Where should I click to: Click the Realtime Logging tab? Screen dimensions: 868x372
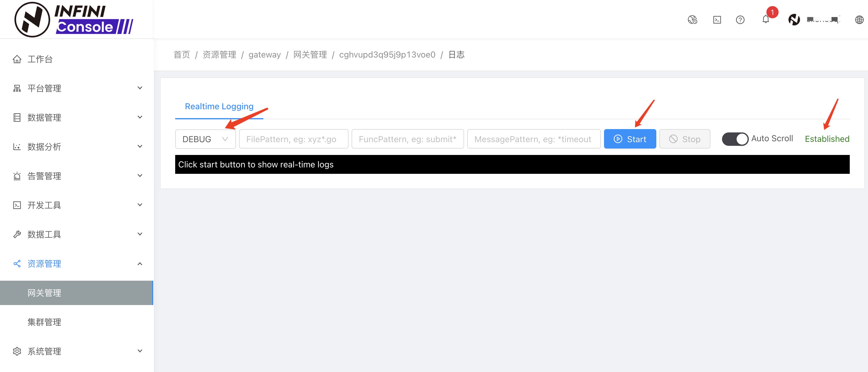click(x=219, y=107)
